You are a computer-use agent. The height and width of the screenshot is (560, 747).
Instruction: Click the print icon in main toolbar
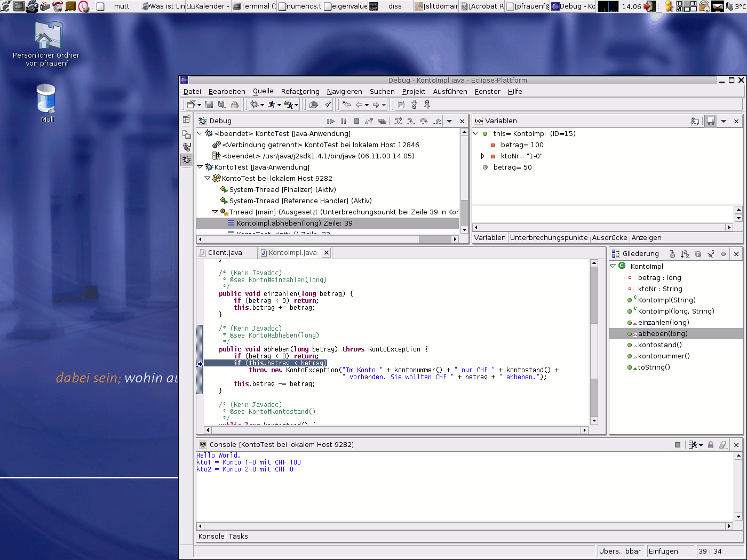click(235, 105)
